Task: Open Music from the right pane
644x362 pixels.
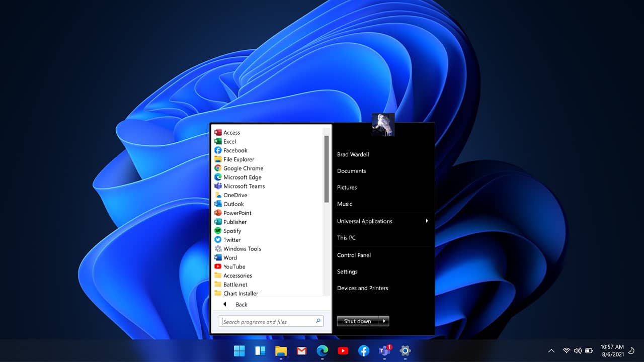Action: [344, 204]
